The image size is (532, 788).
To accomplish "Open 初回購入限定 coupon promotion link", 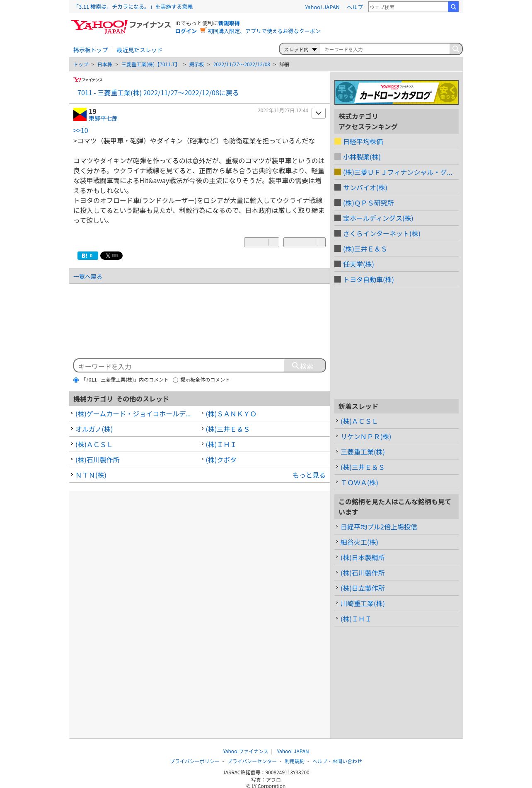I will [x=264, y=31].
